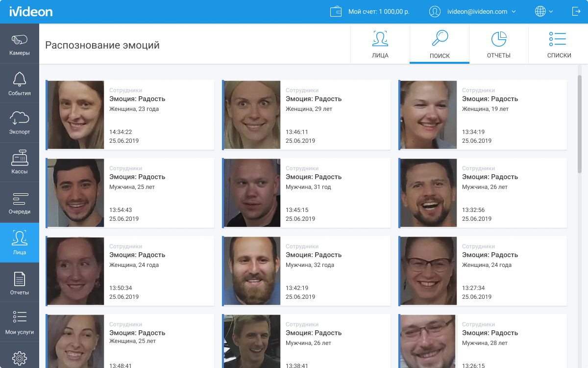The height and width of the screenshot is (368, 588).
Task: Click the vertical scrollbar thumb
Action: pyautogui.click(x=580, y=124)
